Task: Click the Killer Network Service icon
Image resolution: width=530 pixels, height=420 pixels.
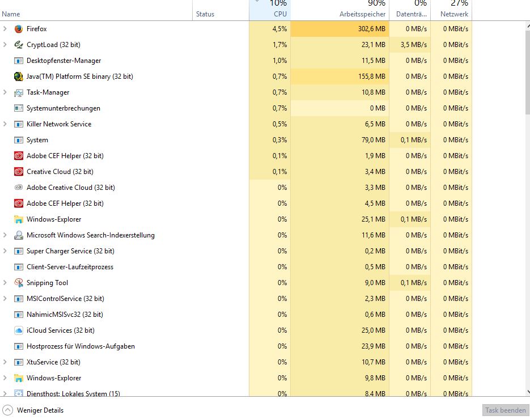Action: click(x=19, y=124)
